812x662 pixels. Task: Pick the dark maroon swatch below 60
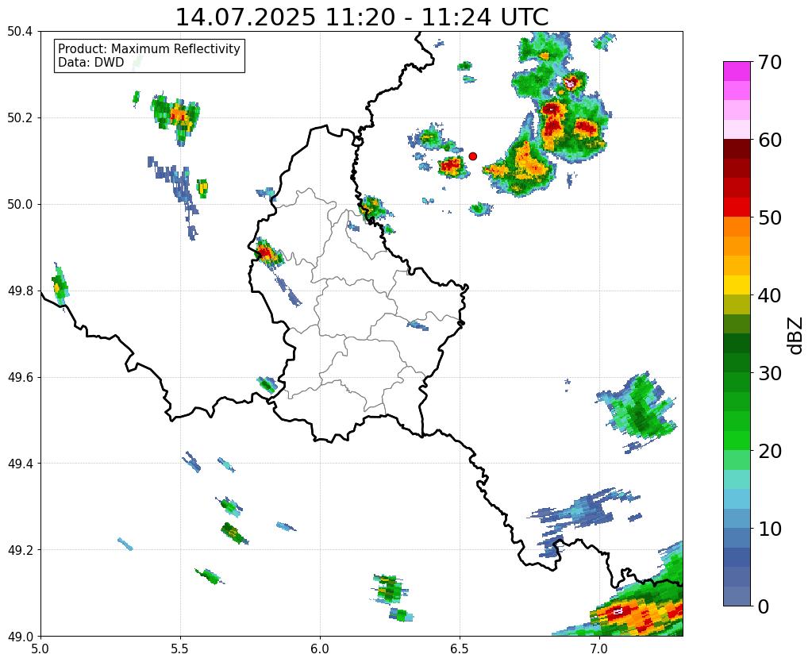tap(737, 149)
